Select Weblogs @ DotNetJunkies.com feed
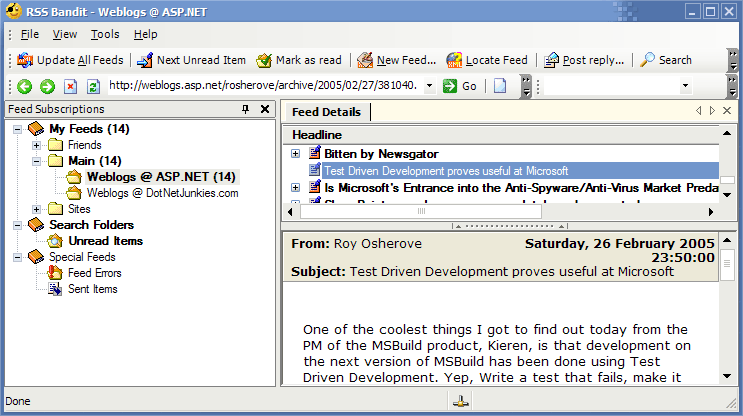743x416 pixels. pyautogui.click(x=163, y=193)
